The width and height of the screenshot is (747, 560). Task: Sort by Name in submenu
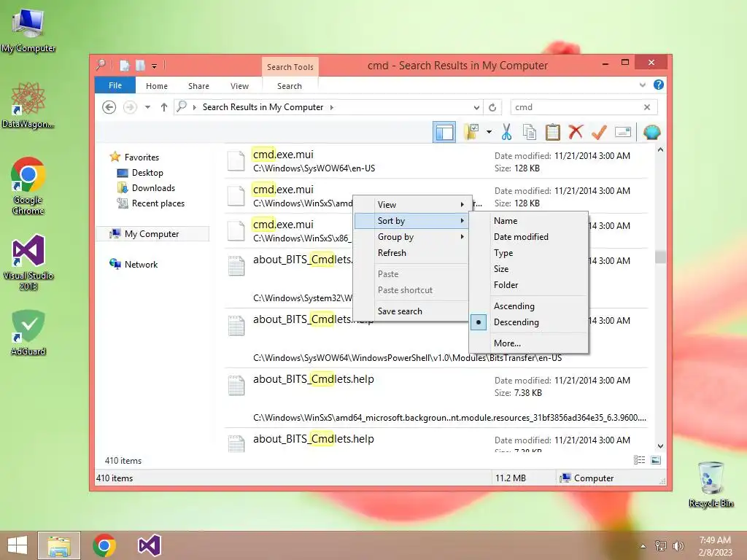click(529, 220)
